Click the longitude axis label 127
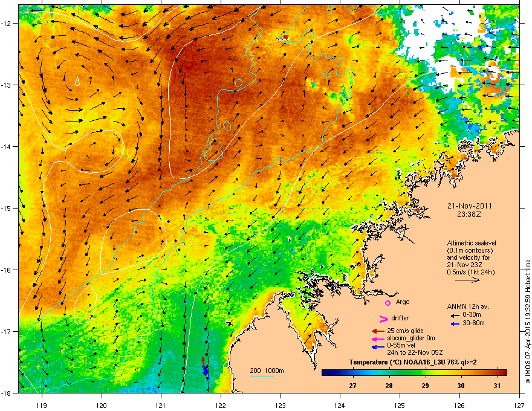This screenshot has width=532, height=411. [x=519, y=405]
